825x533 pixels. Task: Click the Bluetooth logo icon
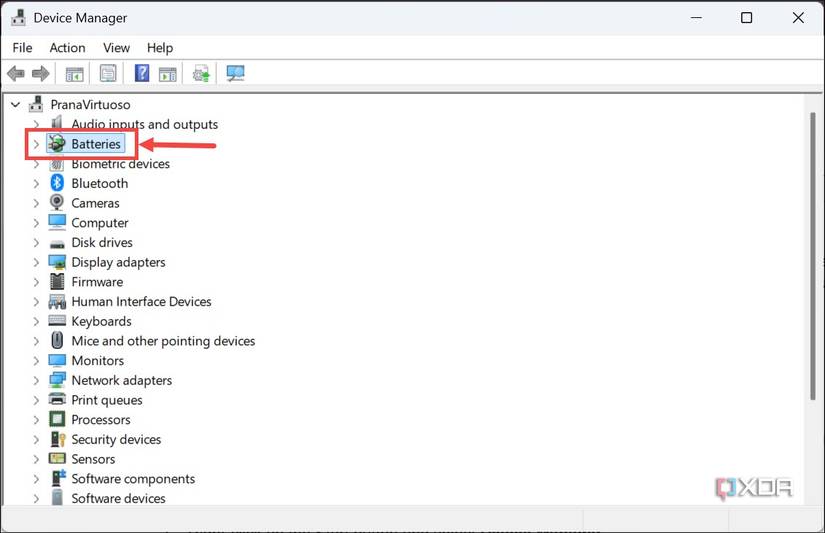[57, 183]
